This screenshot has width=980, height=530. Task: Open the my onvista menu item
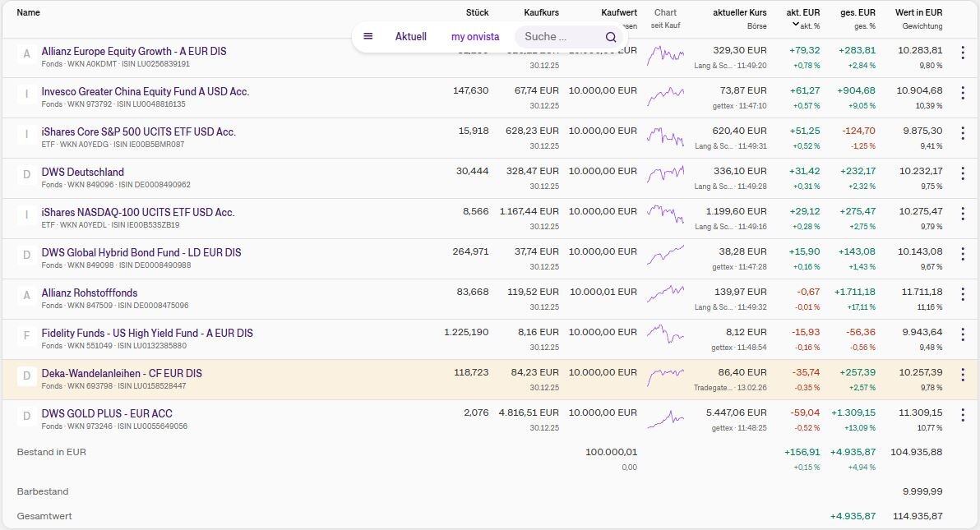click(475, 37)
